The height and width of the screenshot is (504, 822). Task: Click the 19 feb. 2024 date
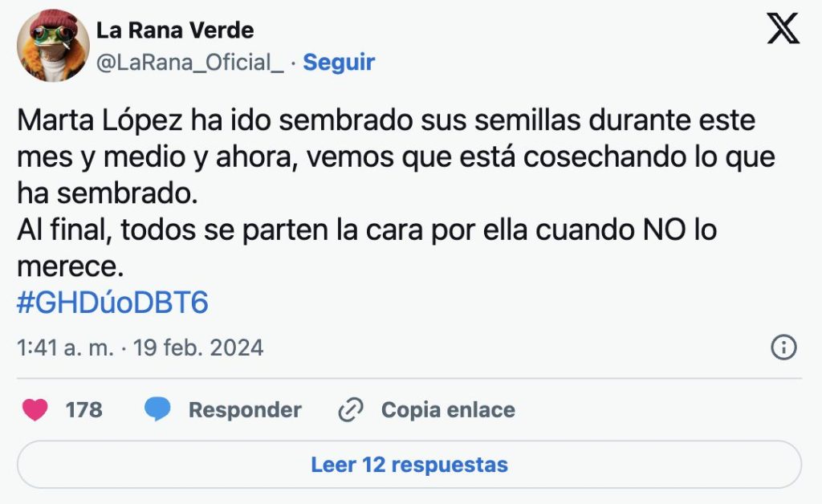tap(199, 348)
